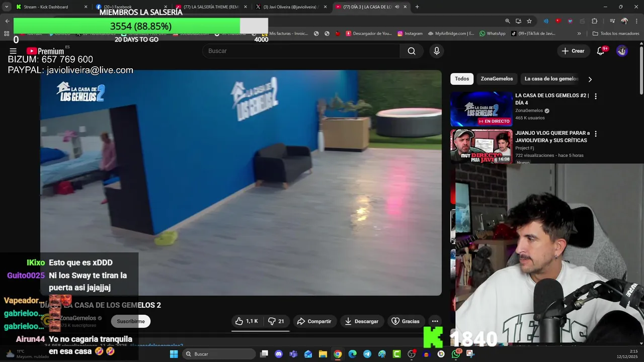Select La casa de los gemelos chip
The width and height of the screenshot is (644, 362).
[x=551, y=79]
